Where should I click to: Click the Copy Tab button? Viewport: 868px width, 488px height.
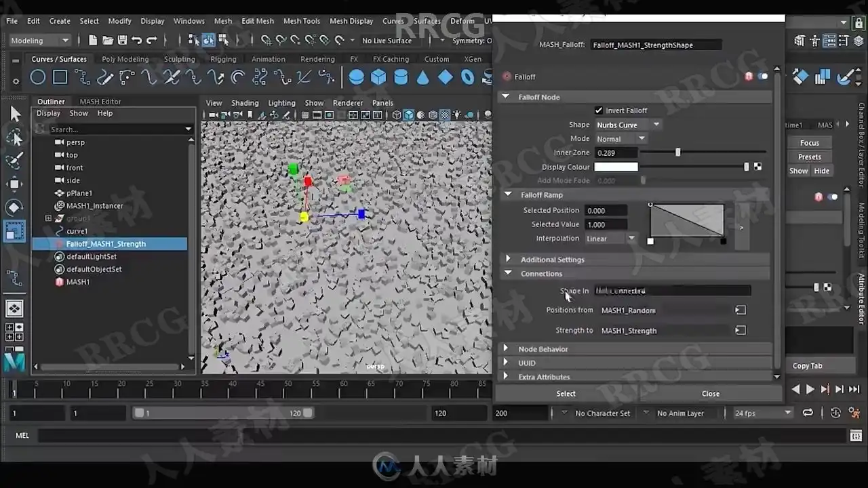coord(808,366)
